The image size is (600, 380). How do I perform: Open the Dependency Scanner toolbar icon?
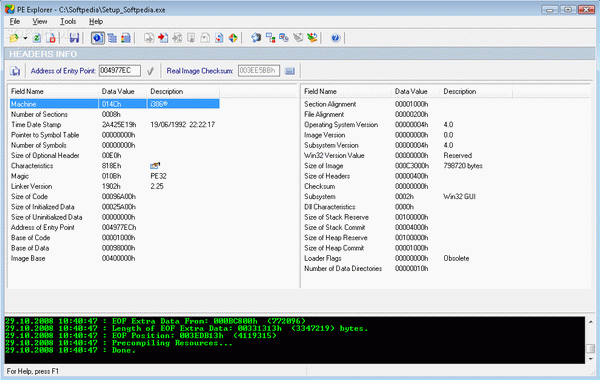click(271, 38)
